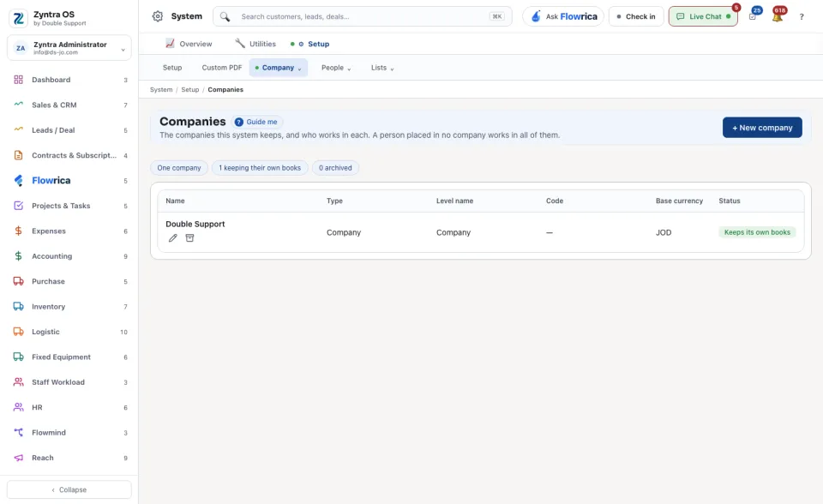Open Live Chat
The image size is (823, 504).
703,16
